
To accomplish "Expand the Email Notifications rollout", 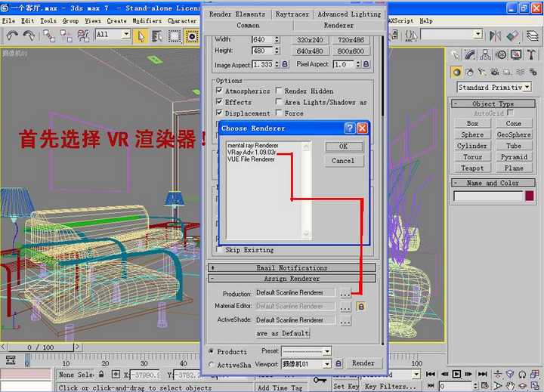I will click(292, 268).
